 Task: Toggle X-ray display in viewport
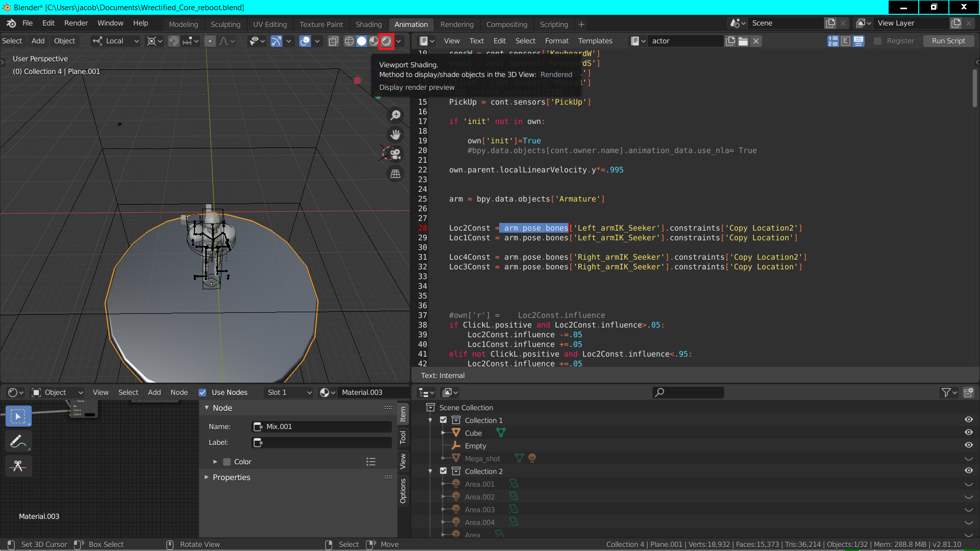(333, 41)
